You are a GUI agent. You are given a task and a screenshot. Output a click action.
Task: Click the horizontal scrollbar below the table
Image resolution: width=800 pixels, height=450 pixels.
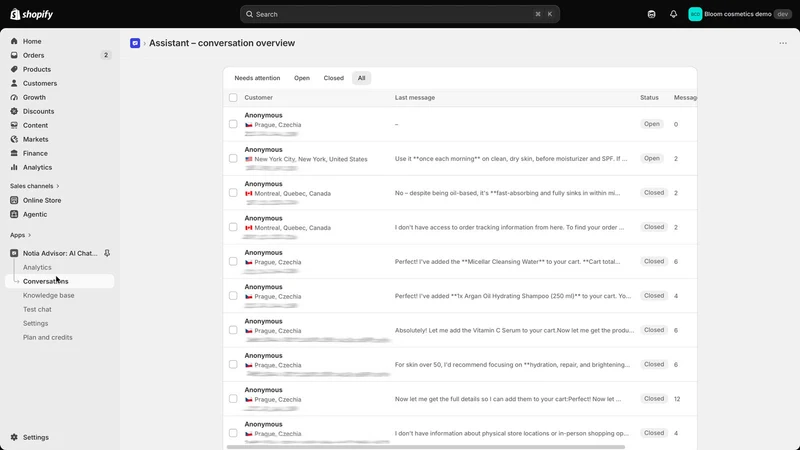click(426, 447)
